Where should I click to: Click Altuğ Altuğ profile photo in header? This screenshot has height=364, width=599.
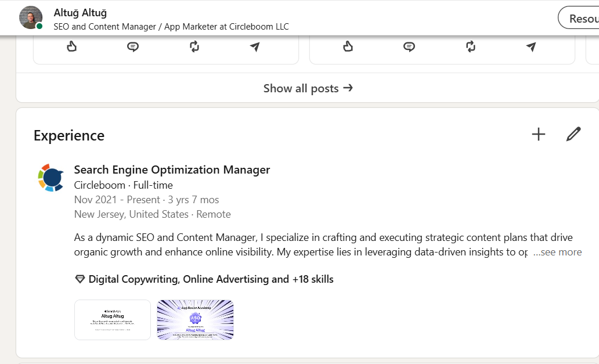tap(30, 17)
